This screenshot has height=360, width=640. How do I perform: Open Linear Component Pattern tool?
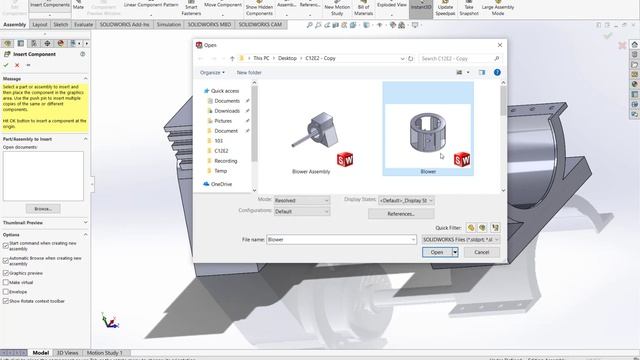151,6
